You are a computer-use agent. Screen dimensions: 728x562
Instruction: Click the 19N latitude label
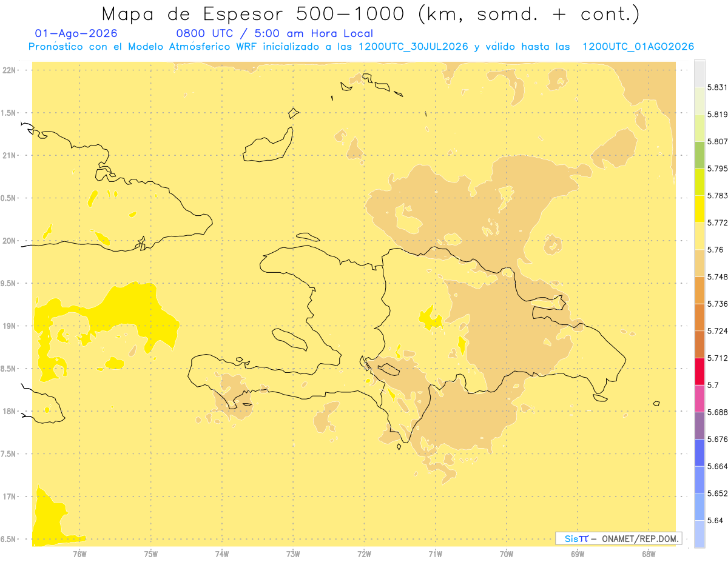tap(9, 326)
